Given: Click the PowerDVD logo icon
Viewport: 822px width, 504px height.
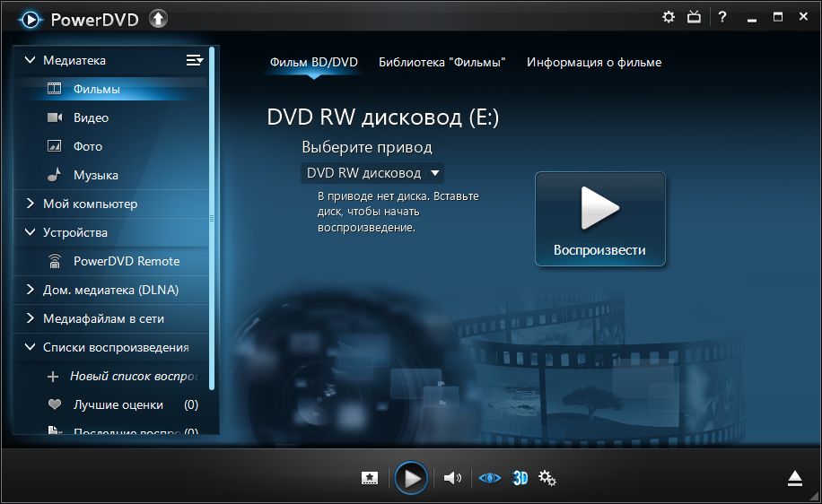Looking at the screenshot, I should (x=30, y=20).
